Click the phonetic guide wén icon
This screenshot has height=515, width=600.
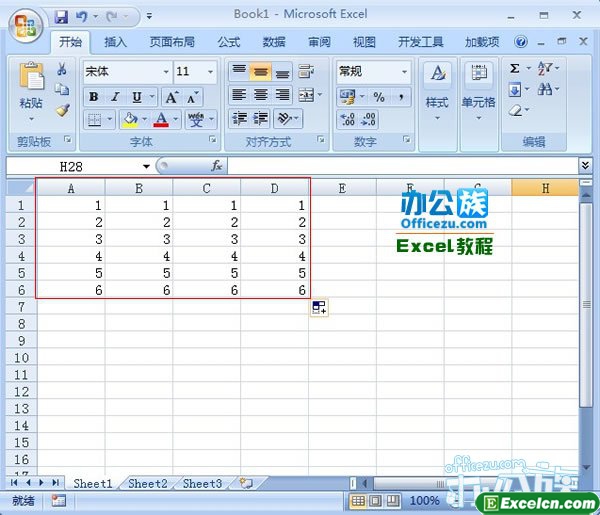pyautogui.click(x=196, y=120)
